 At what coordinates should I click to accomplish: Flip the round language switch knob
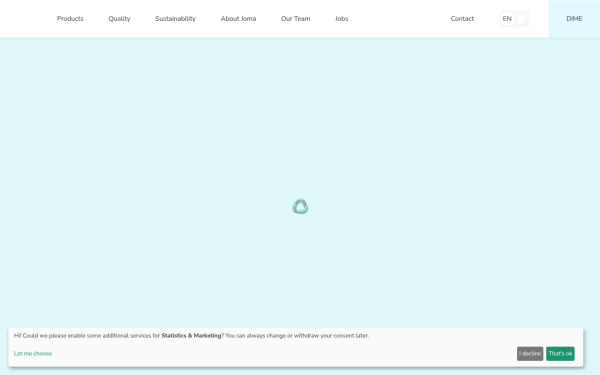point(521,19)
